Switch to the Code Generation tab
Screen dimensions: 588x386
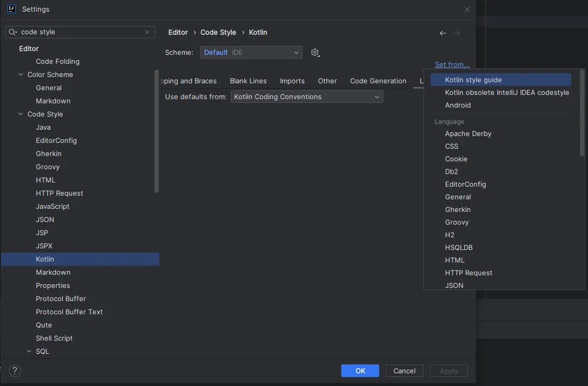coord(378,81)
